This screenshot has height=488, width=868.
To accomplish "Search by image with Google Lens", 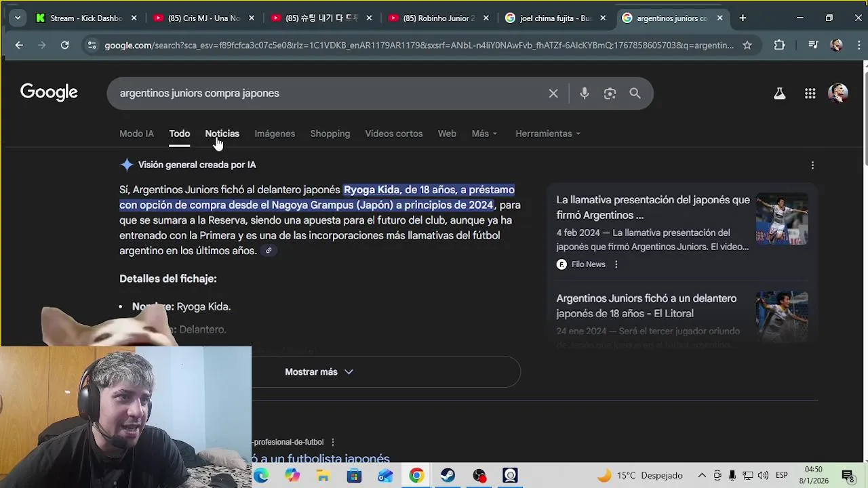I will (610, 94).
